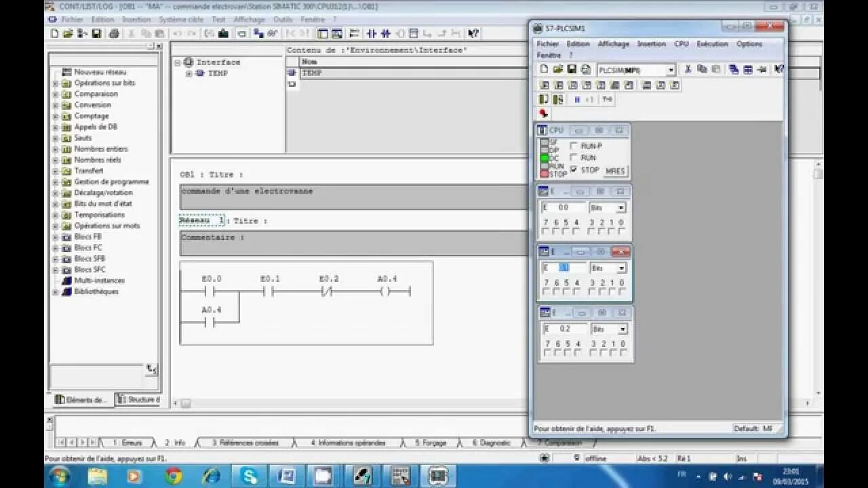Click the red record icon in PLCSIM
Image resolution: width=868 pixels, height=488 pixels.
pos(543,113)
